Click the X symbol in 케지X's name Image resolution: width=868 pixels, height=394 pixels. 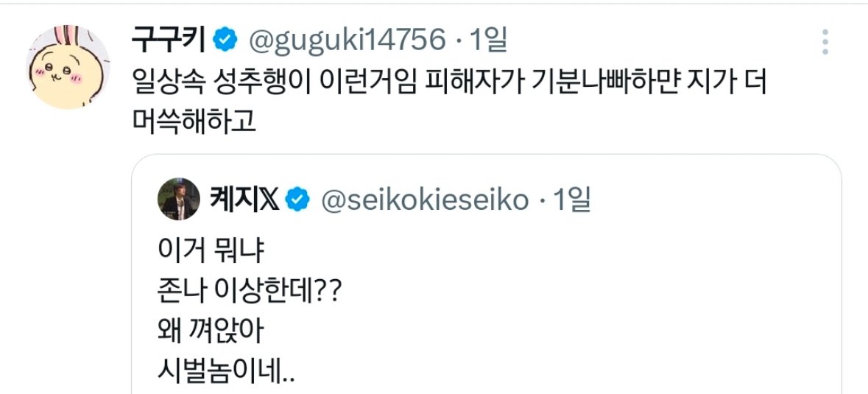(x=268, y=200)
